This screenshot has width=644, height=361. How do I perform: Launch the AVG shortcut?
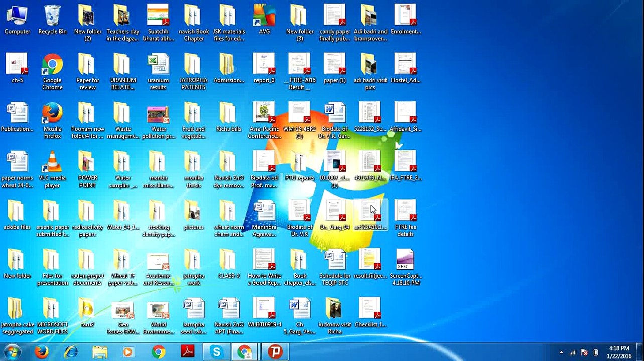[x=264, y=20]
